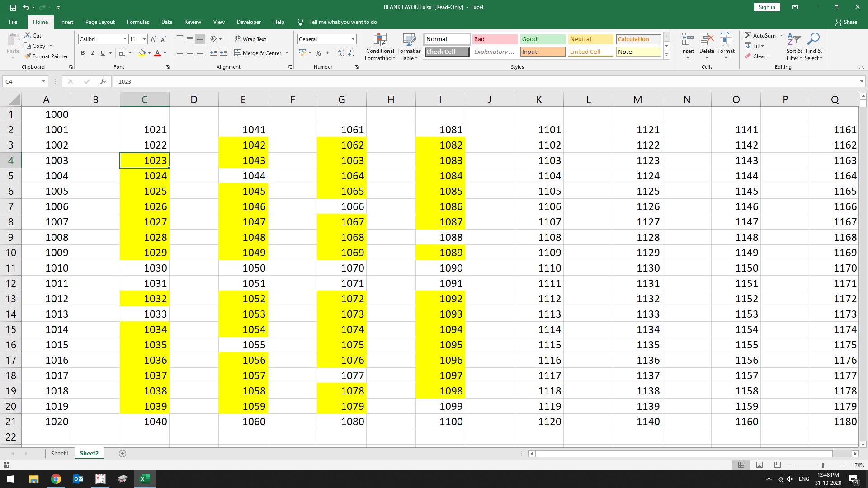Click the Insert Cells icon
Screen dimensions: 868x488
coord(688,40)
